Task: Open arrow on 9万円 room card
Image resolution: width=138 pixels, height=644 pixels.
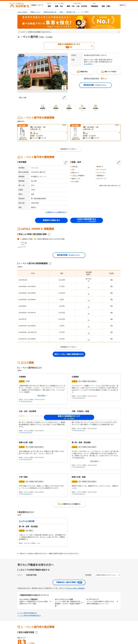Action: [119, 132]
